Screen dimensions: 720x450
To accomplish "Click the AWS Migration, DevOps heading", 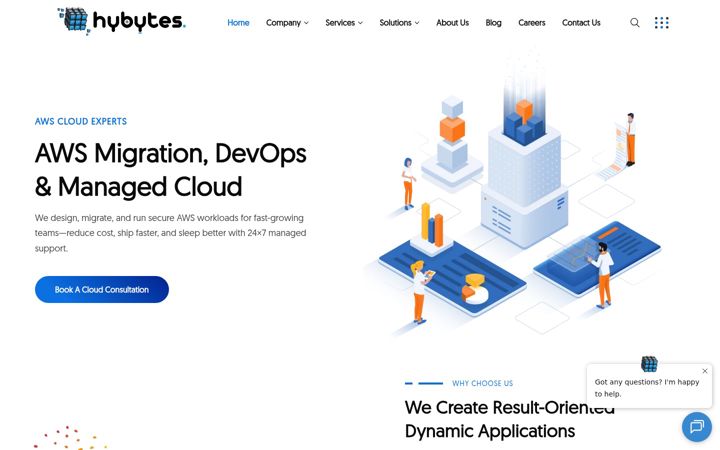I will tap(170, 170).
